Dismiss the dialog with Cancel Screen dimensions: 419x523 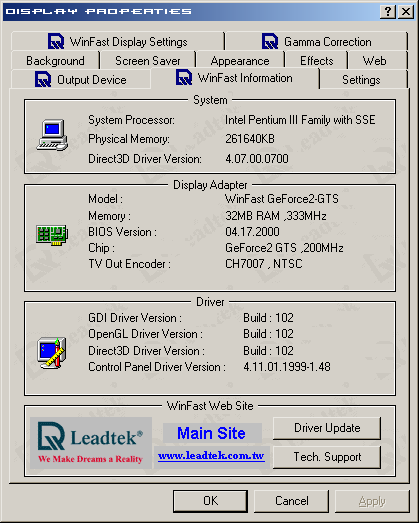[x=292, y=501]
